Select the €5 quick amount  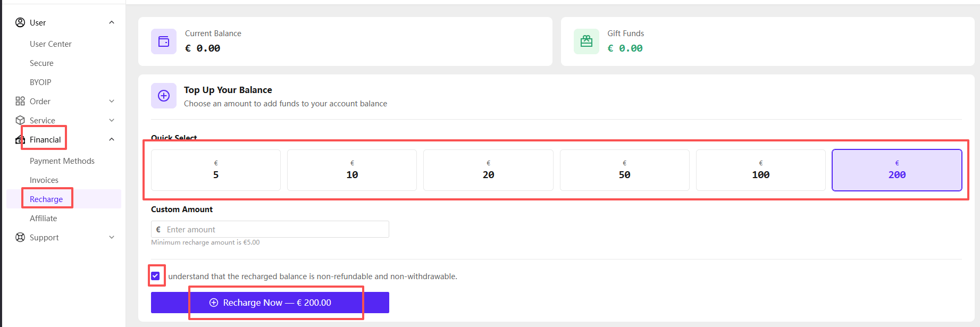pyautogui.click(x=216, y=170)
